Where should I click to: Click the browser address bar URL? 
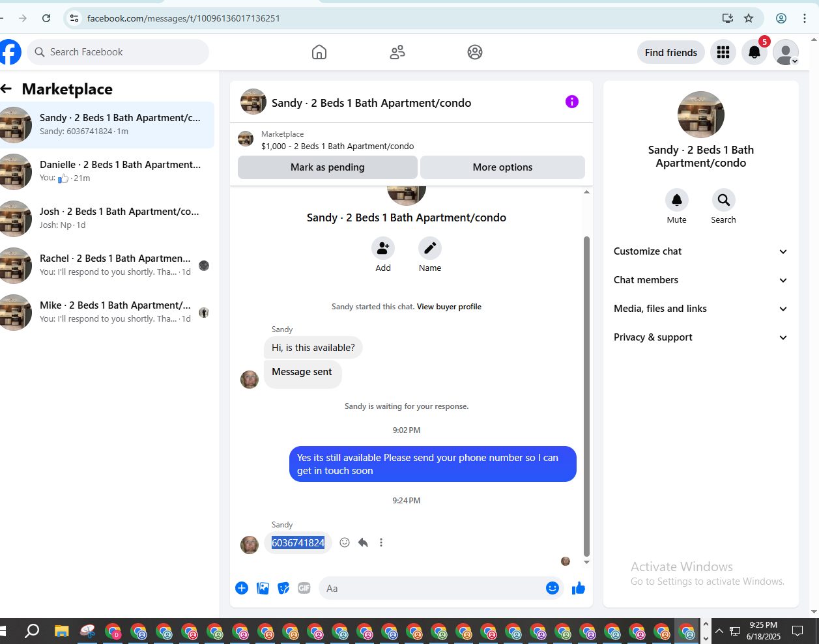184,18
